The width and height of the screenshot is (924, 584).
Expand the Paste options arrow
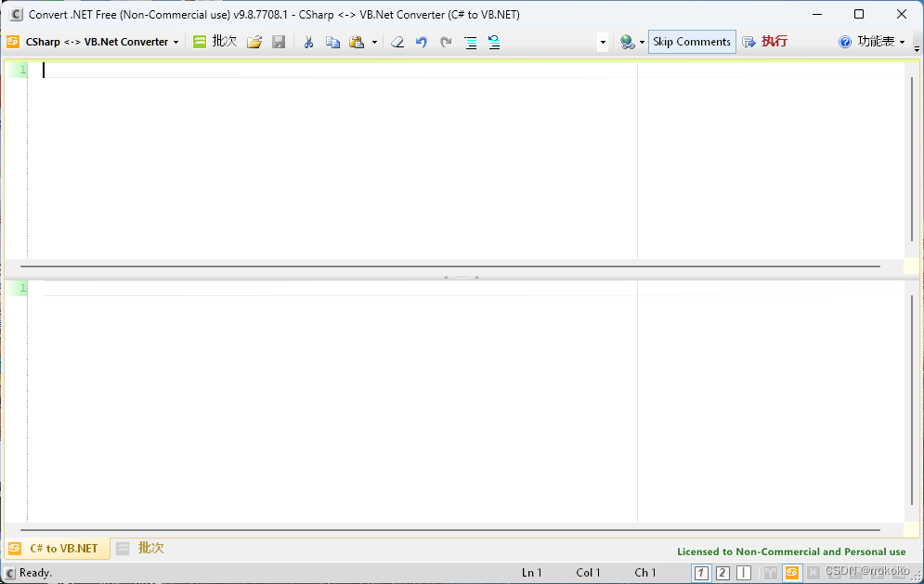374,43
